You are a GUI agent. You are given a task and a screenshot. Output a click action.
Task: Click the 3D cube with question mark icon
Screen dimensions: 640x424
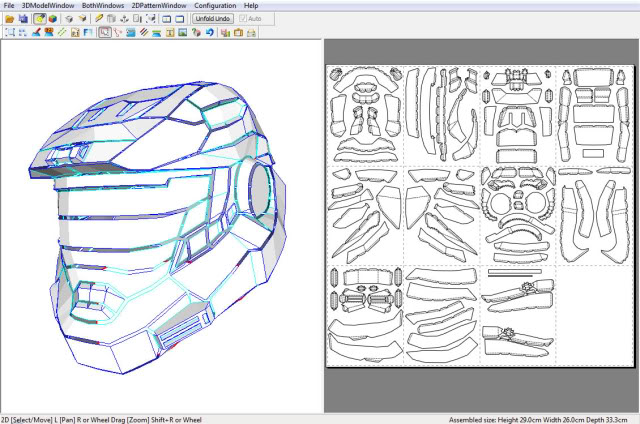click(196, 32)
